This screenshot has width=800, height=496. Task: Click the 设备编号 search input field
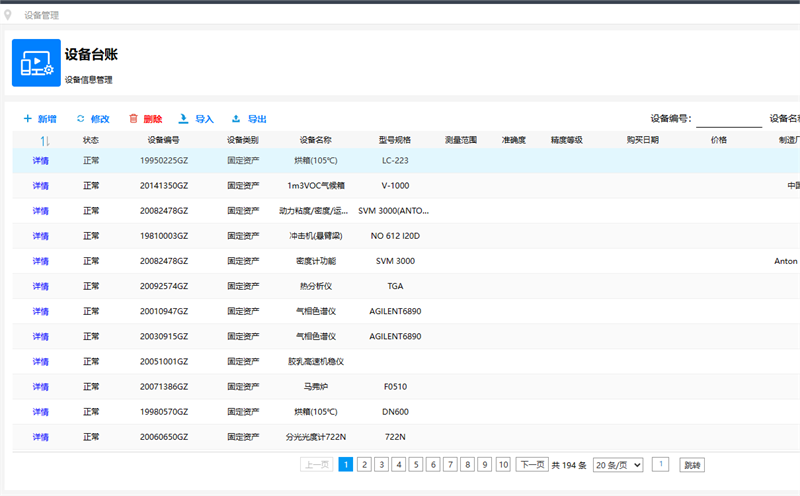coord(728,119)
